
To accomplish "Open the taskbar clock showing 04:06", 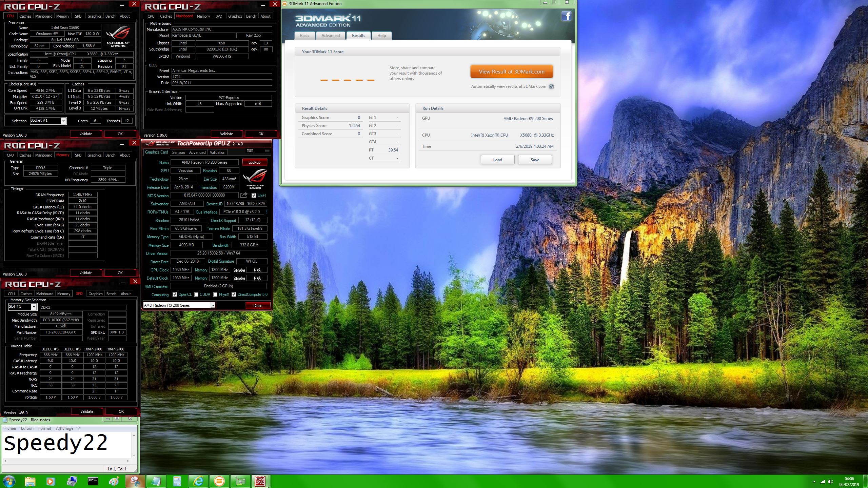I will click(849, 482).
